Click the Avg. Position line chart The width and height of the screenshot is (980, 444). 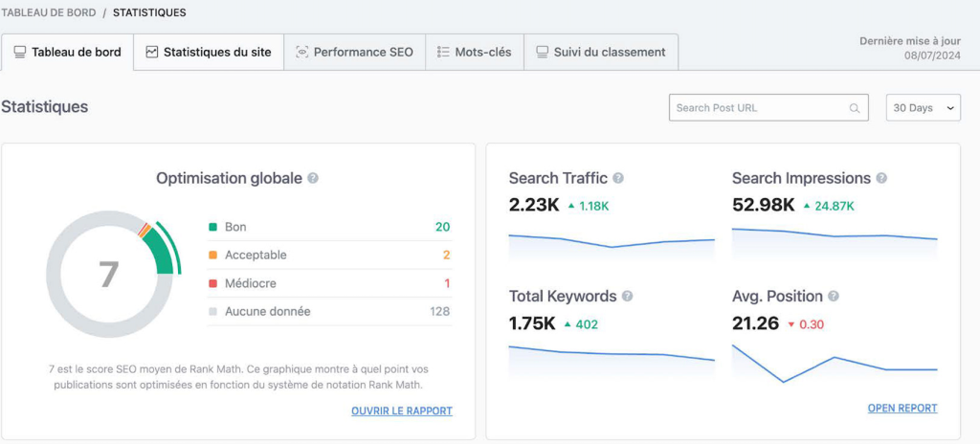point(834,364)
